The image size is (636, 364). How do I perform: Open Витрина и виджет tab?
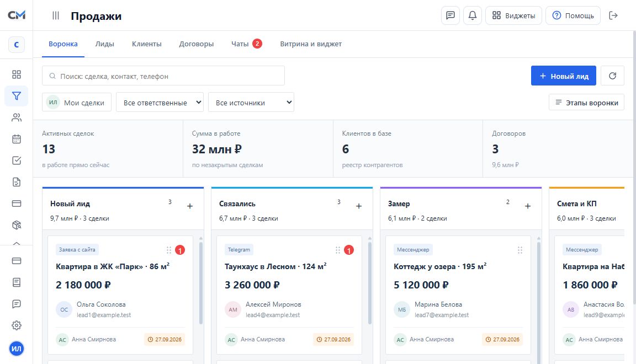tap(311, 44)
